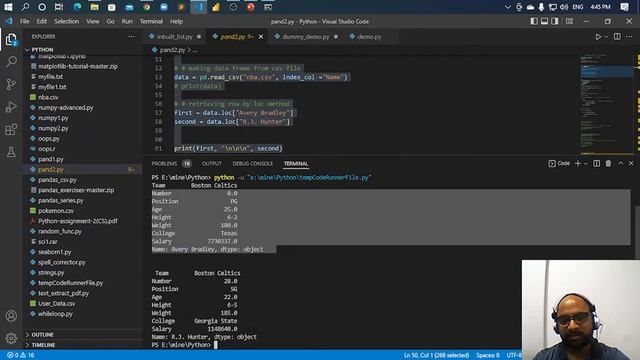Viewport: 640px width, 360px height.
Task: Toggle the bottom panel visibility
Action: (x=544, y=21)
